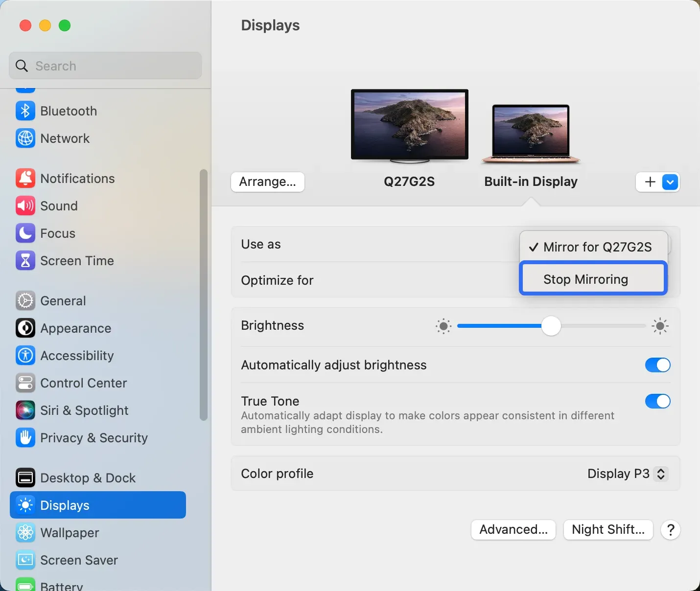The image size is (700, 591).
Task: Click the Q27G2S display name
Action: point(409,182)
